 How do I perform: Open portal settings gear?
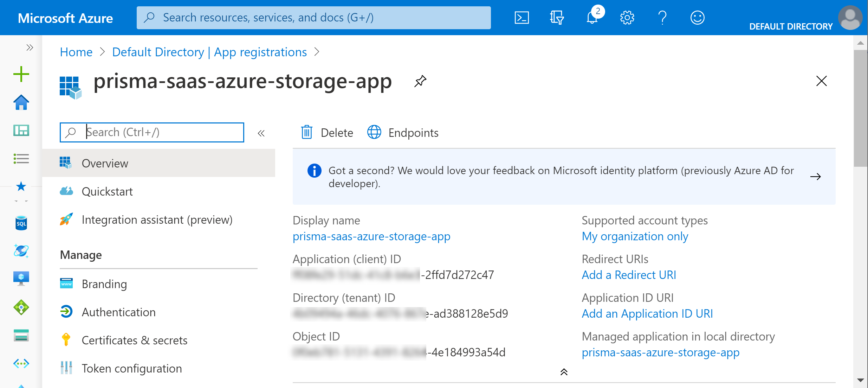point(627,18)
